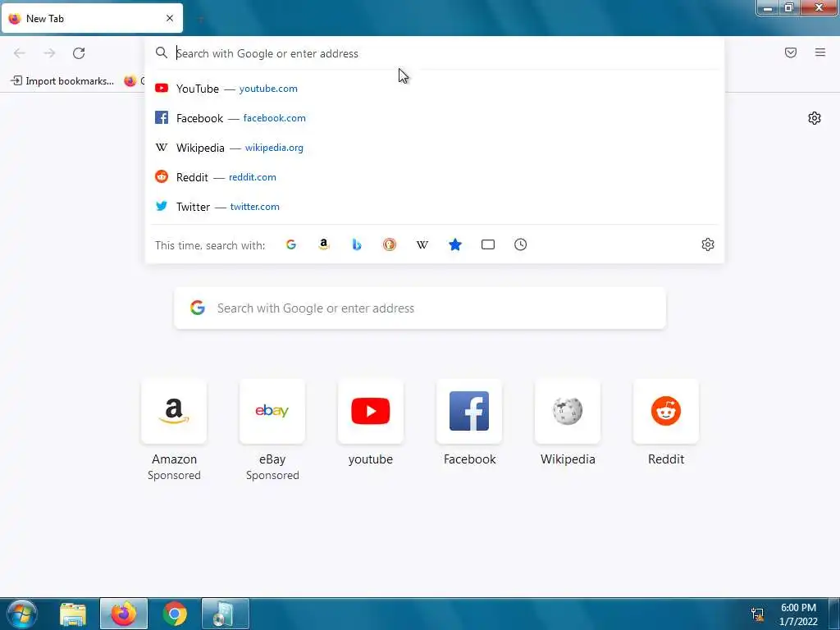The height and width of the screenshot is (630, 840).
Task: Open the Windows Start button
Action: [x=21, y=614]
